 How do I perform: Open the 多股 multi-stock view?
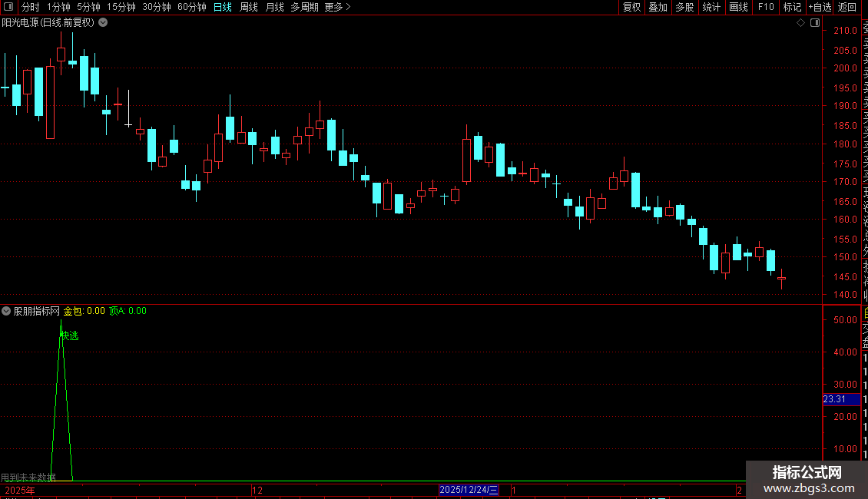click(684, 7)
